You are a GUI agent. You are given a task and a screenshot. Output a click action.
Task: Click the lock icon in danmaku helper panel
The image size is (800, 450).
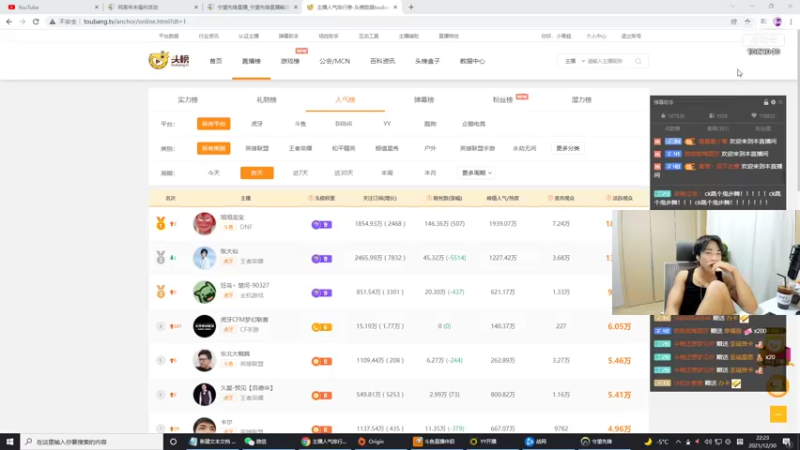(x=766, y=102)
